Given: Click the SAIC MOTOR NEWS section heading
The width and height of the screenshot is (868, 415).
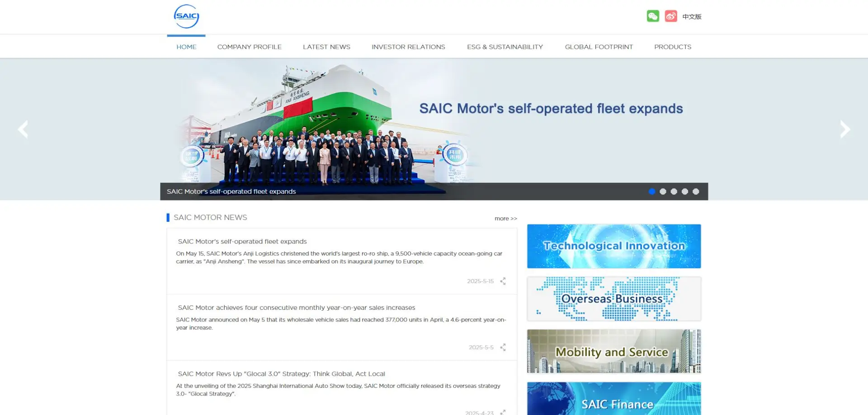Looking at the screenshot, I should click(x=210, y=218).
